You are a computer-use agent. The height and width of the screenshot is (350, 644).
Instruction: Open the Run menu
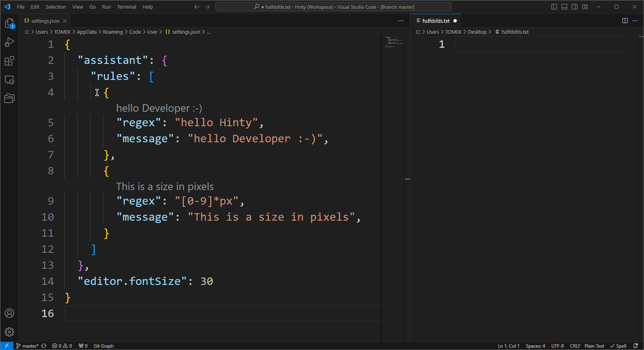click(106, 7)
